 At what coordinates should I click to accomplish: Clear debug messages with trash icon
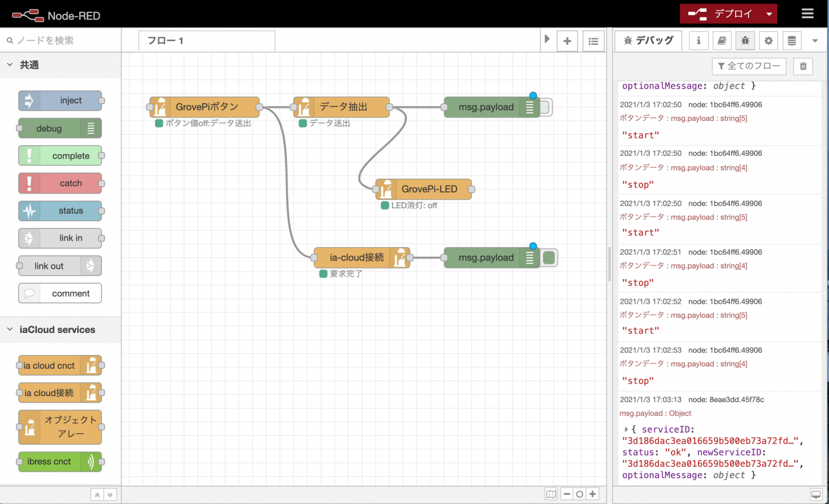(x=803, y=66)
